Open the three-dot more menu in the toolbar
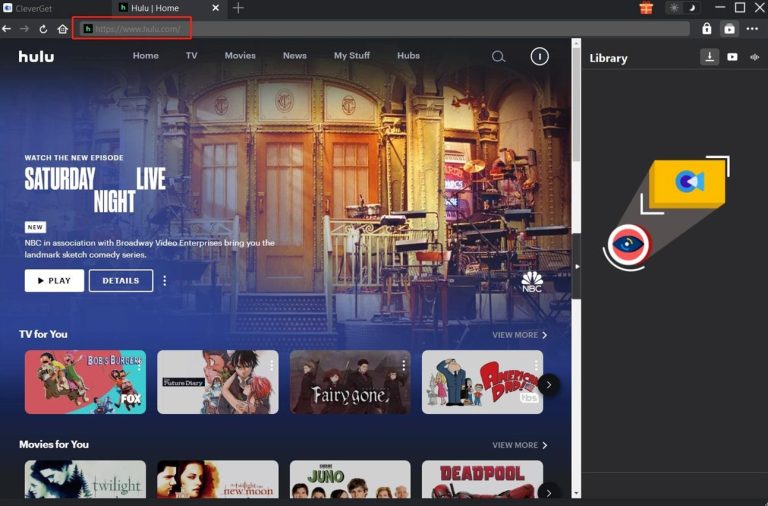Image resolution: width=768 pixels, height=506 pixels. coord(752,28)
